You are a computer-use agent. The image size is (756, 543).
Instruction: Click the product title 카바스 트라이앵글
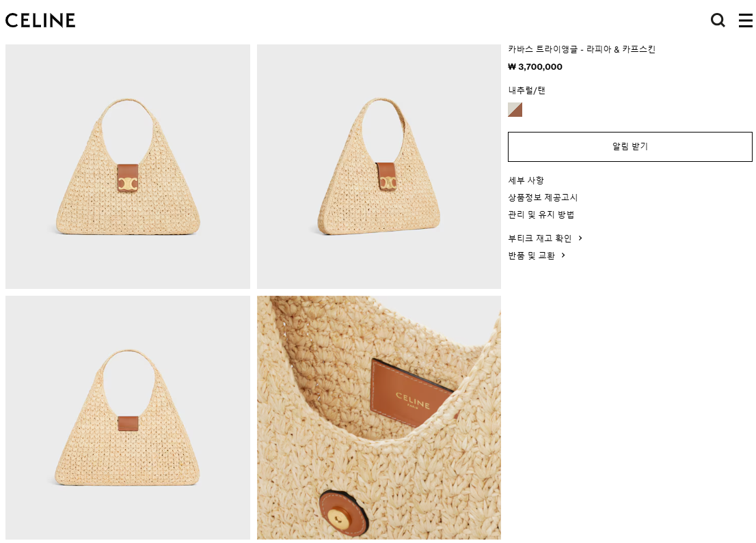[543, 49]
